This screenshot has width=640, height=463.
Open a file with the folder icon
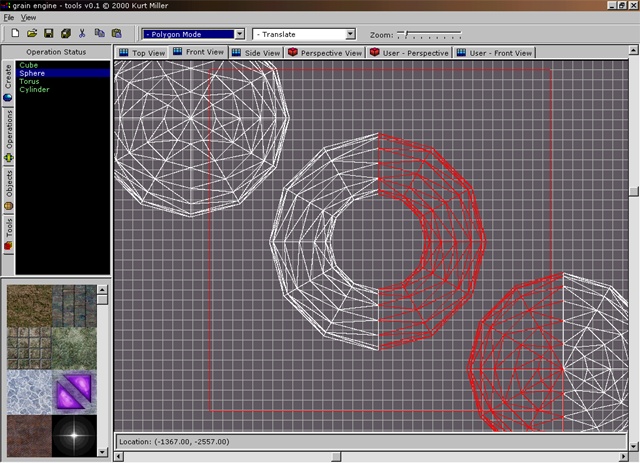[32, 33]
